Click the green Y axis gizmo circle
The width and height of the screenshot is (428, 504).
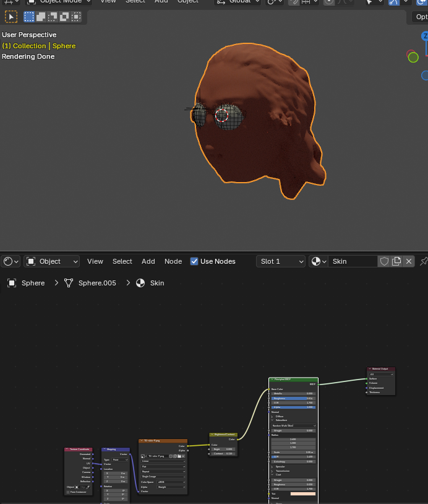[x=413, y=58]
